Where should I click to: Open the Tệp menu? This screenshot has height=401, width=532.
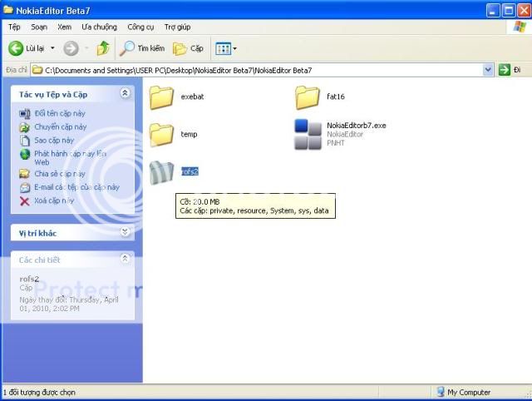click(x=14, y=27)
